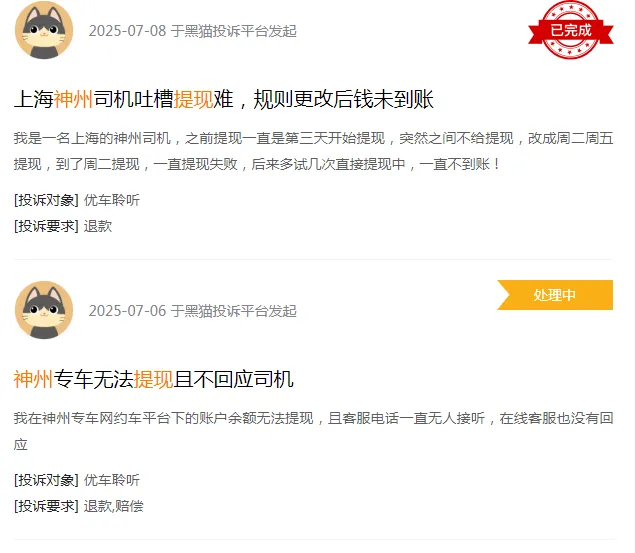
Task: Click highlighted 神州 keyword in second title
Action: coord(33,379)
